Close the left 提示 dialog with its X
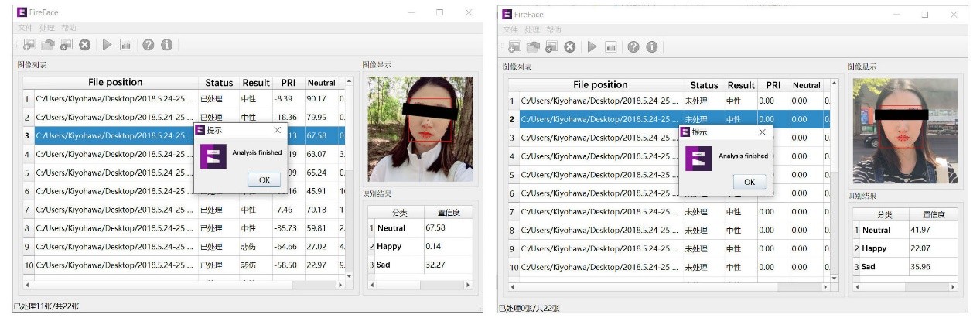This screenshot has height=318, width=980. coord(278,131)
